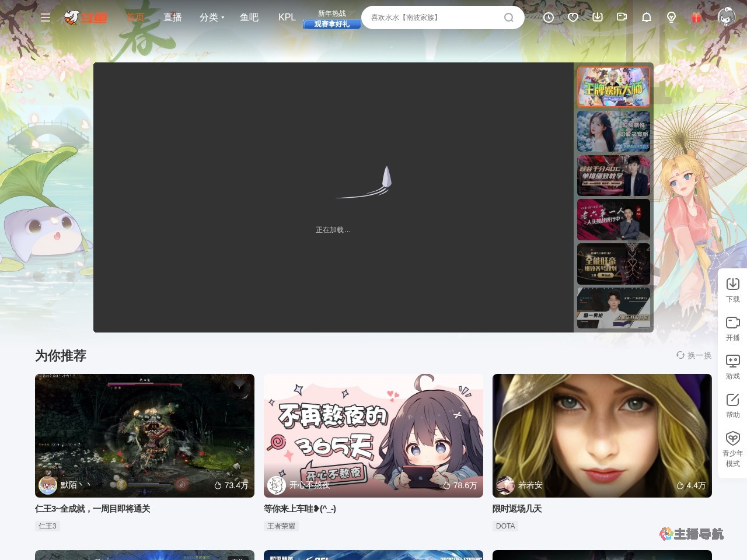Image resolution: width=747 pixels, height=560 pixels.
Task: Open the 王者荣耀 game tag link
Action: pyautogui.click(x=280, y=526)
